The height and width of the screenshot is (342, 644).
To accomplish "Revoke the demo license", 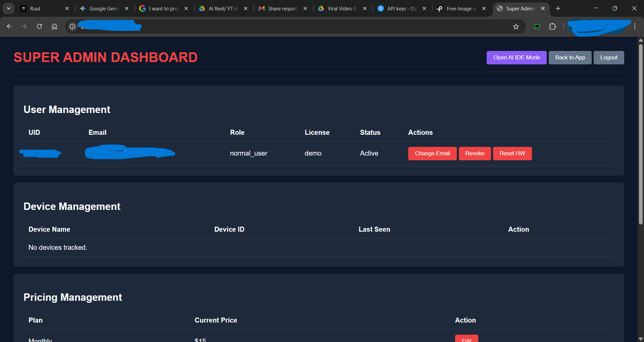I will coord(475,153).
